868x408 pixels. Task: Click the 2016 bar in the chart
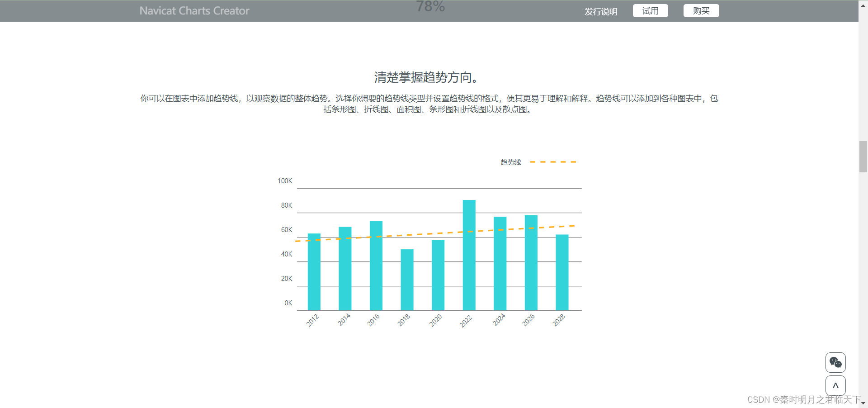click(x=376, y=266)
